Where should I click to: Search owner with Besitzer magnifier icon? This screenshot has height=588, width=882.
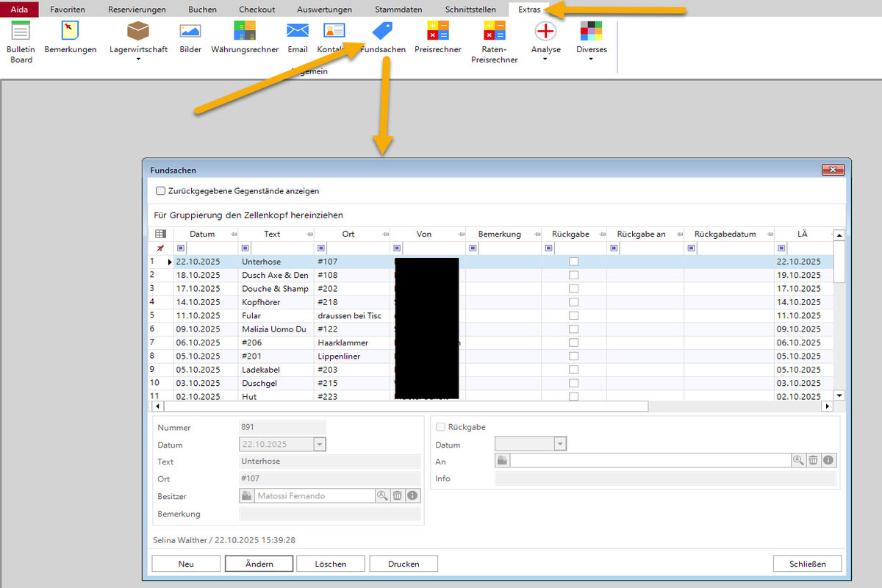pyautogui.click(x=382, y=496)
